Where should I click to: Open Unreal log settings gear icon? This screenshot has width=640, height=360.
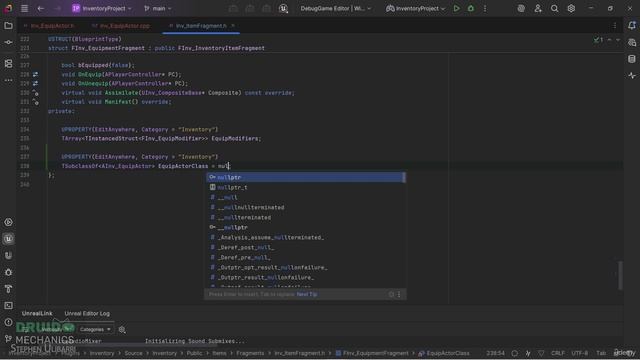pos(122,329)
